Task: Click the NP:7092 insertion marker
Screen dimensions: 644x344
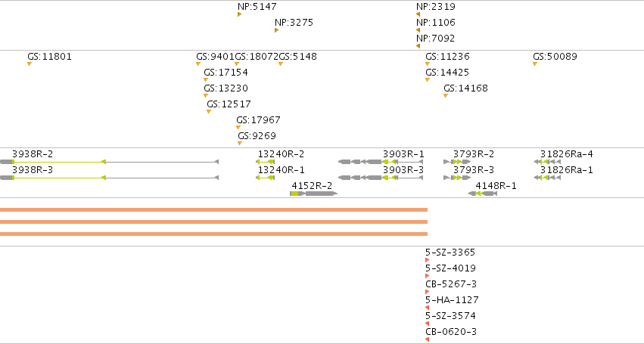Action: [418, 46]
